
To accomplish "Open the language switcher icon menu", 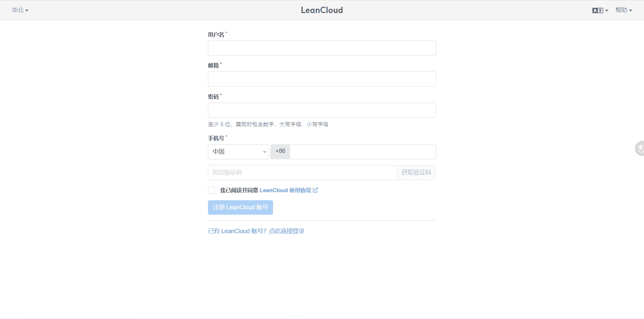I will tap(600, 10).
